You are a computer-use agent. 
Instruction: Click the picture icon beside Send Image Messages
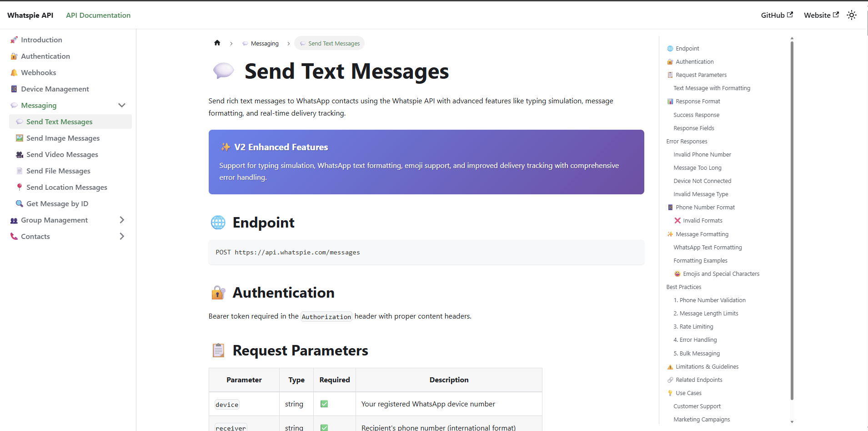20,138
